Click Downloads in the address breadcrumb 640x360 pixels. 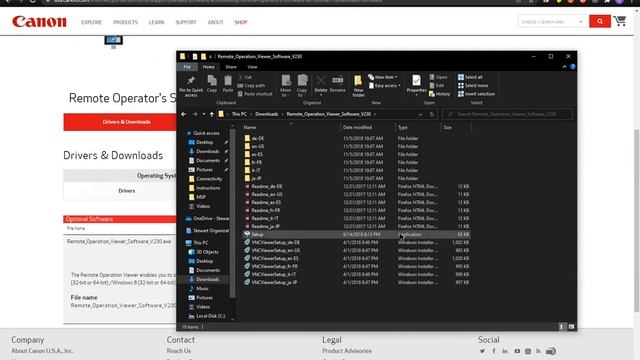click(267, 114)
